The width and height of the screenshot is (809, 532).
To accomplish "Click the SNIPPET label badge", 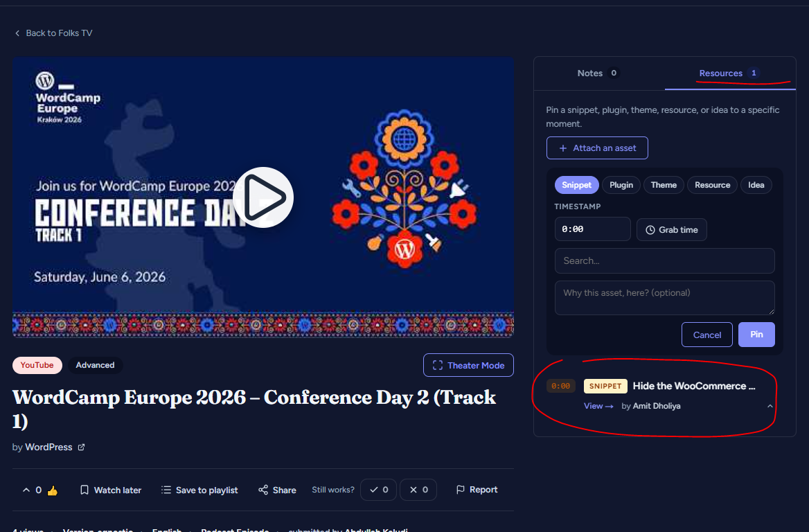I will pyautogui.click(x=605, y=386).
